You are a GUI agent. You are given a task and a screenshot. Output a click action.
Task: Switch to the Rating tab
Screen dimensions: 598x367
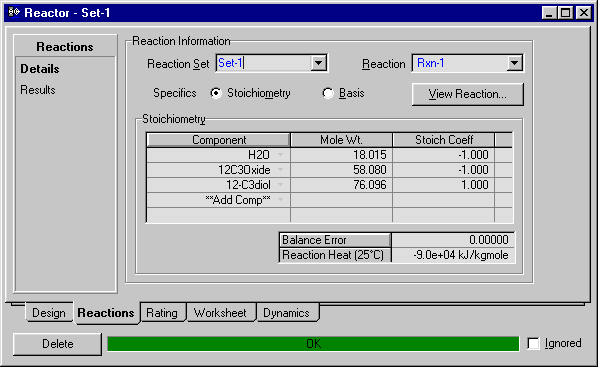pos(162,313)
